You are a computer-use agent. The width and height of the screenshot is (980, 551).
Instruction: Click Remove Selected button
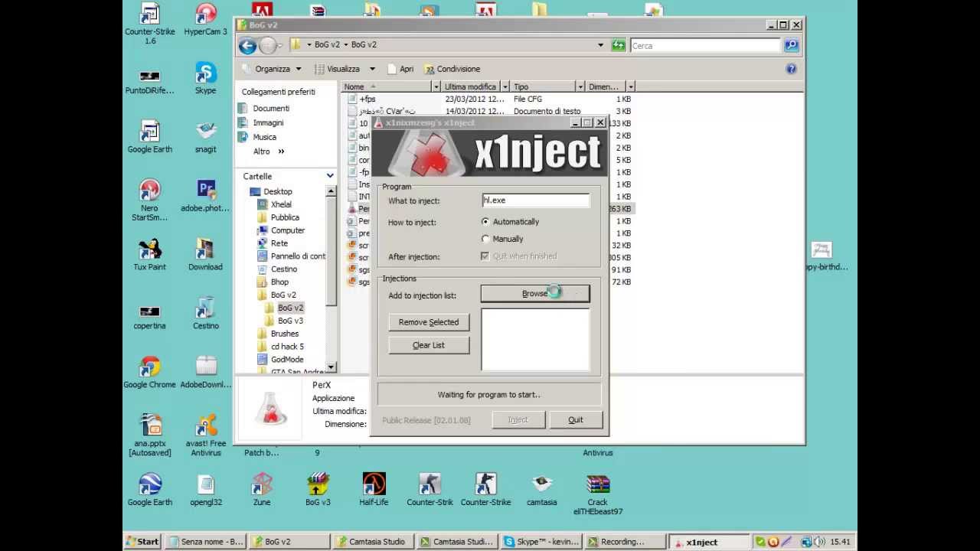429,322
